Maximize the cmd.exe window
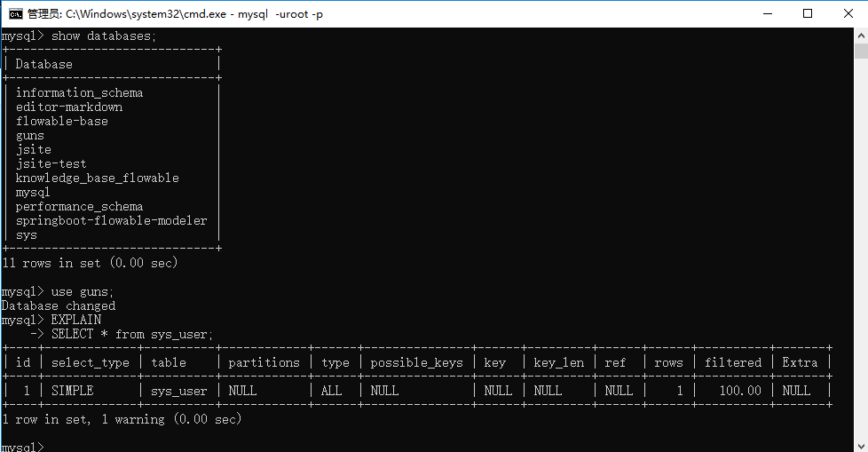Viewport: 868px width, 452px height. (x=808, y=14)
